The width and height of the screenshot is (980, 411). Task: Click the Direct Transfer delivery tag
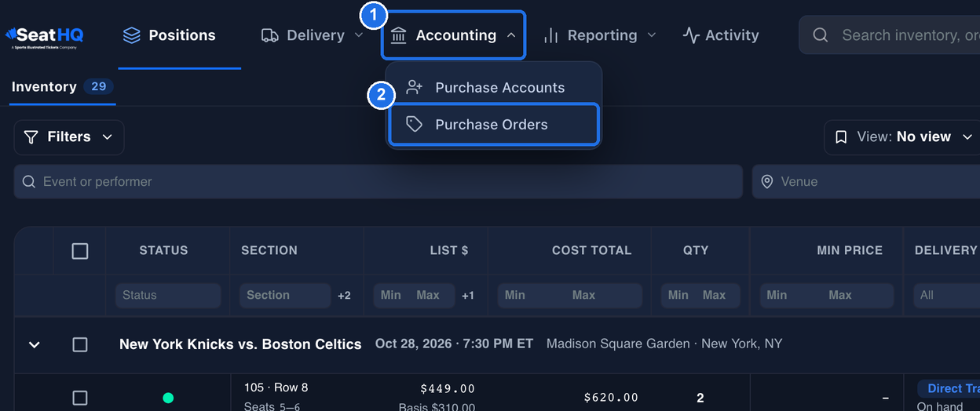pos(949,388)
